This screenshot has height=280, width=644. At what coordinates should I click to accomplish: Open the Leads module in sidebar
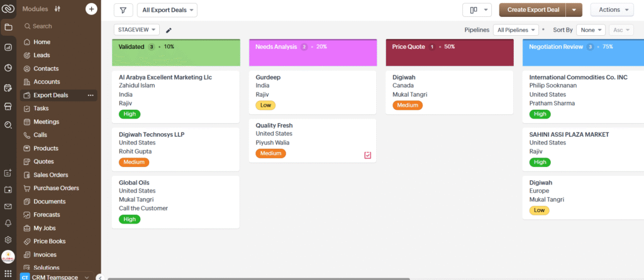42,55
